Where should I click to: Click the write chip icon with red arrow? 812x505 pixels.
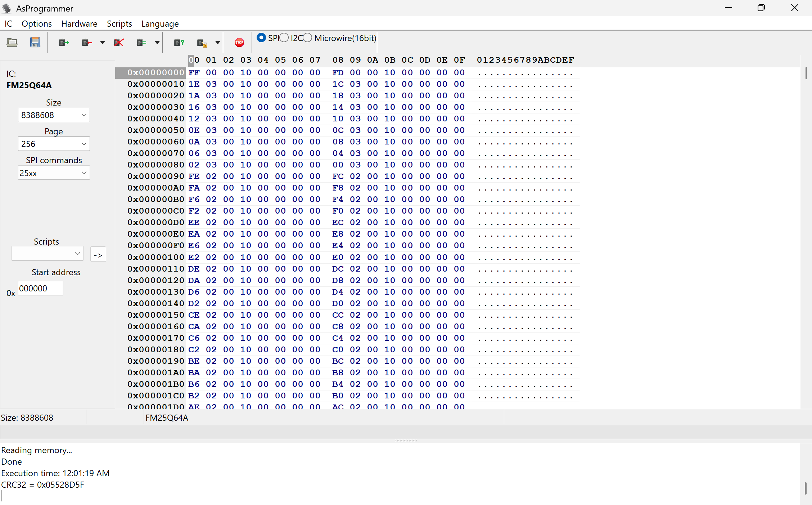point(87,43)
